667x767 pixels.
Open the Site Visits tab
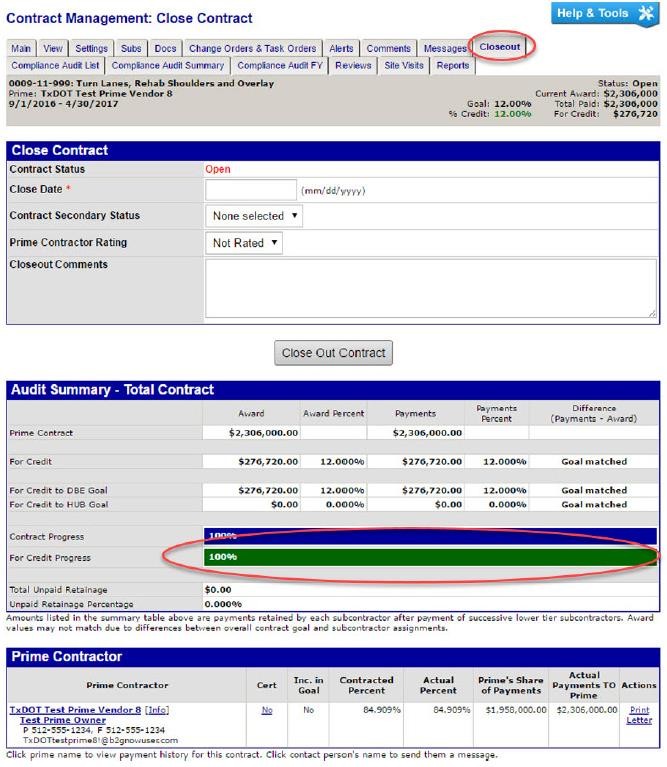coord(403,66)
